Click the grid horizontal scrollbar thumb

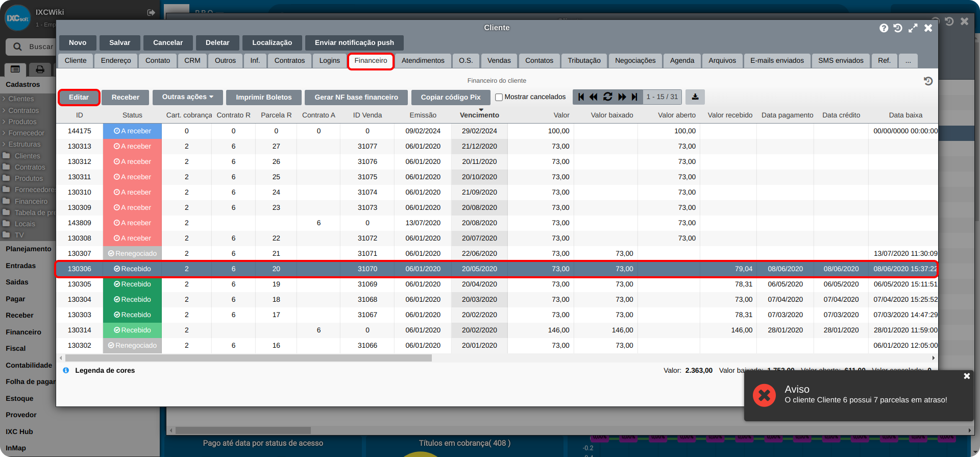(x=248, y=358)
